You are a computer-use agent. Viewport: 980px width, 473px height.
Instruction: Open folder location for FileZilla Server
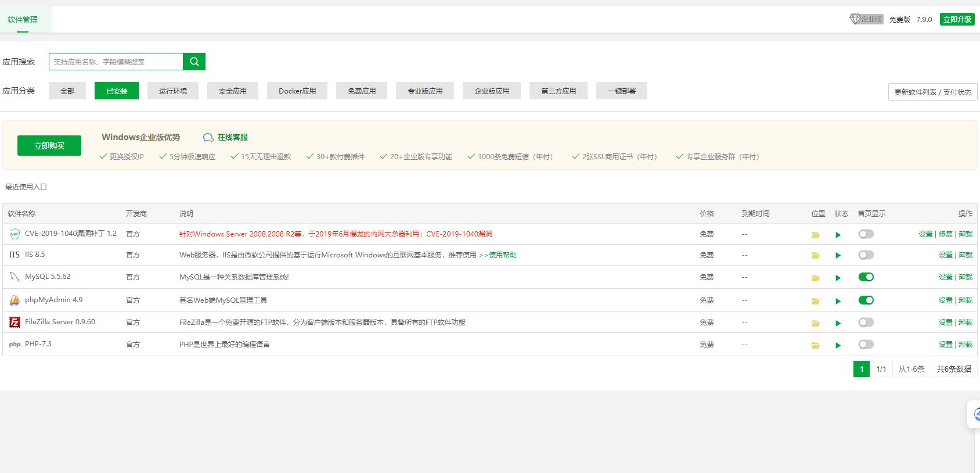(815, 323)
